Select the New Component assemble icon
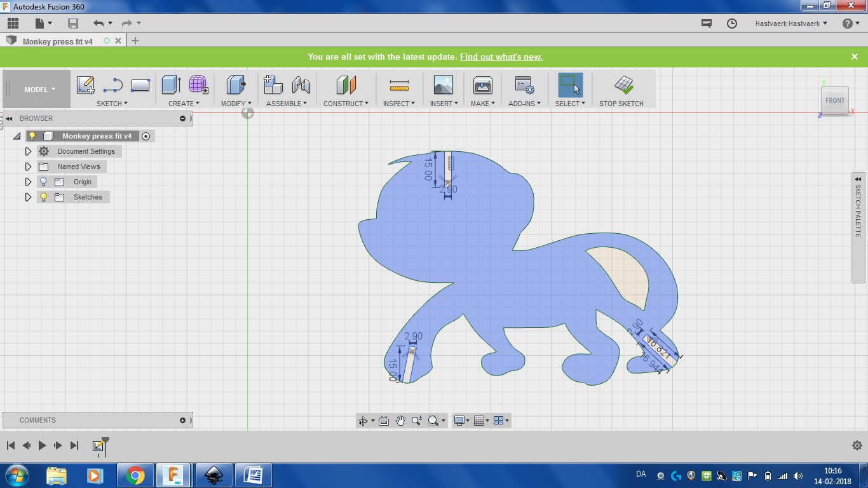Screen dimensions: 868x488 pyautogui.click(x=273, y=85)
